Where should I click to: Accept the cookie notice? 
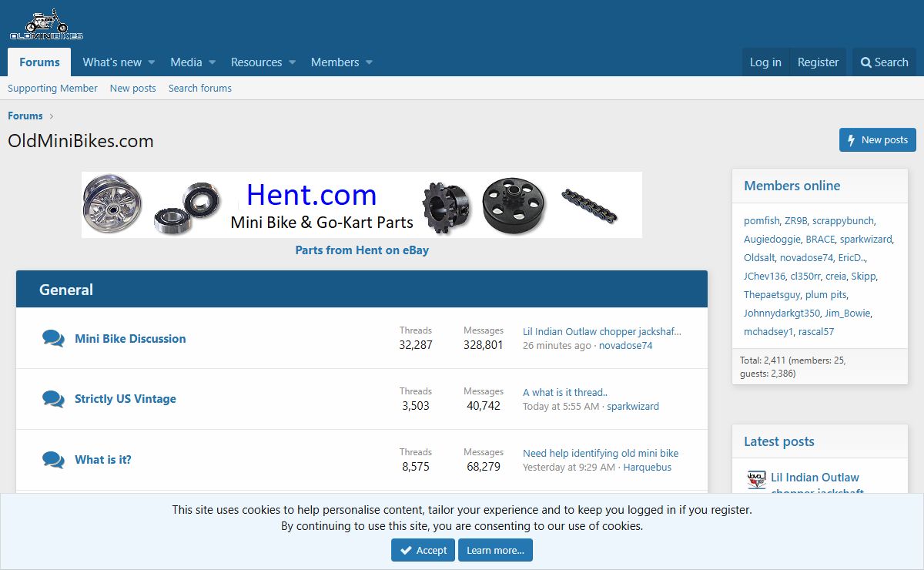[x=423, y=550]
